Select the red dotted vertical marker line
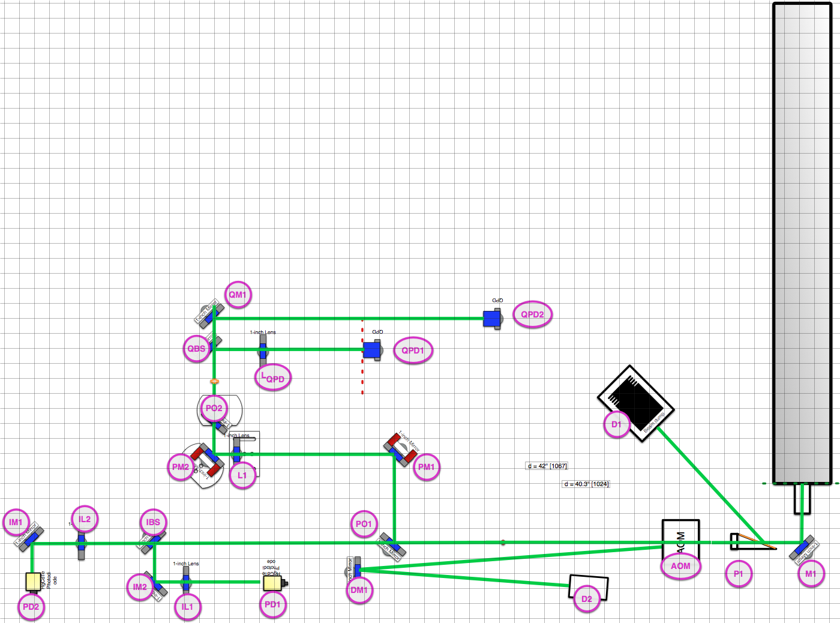Viewport: 840px width, 623px height. 362,357
